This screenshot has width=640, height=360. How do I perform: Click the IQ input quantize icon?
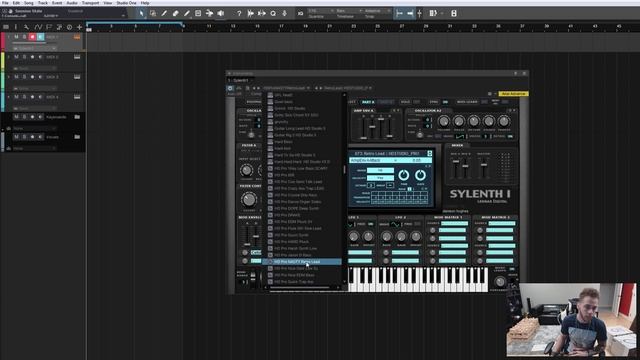300,13
